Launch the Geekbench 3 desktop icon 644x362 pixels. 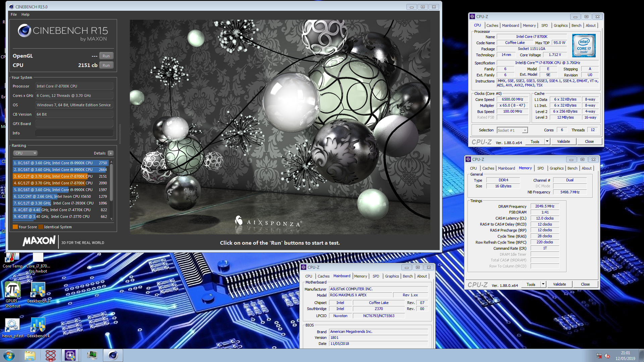(38, 292)
